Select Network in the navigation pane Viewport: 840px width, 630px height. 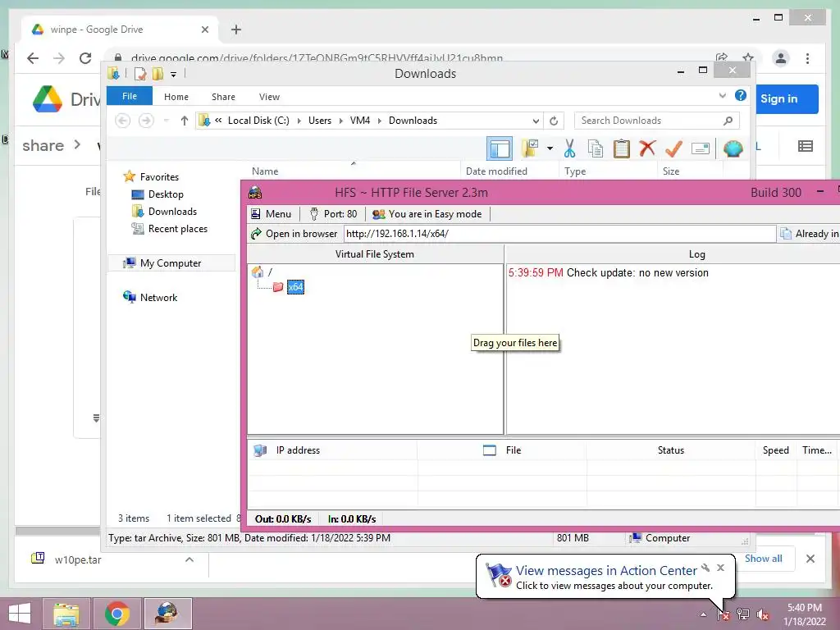pos(158,297)
